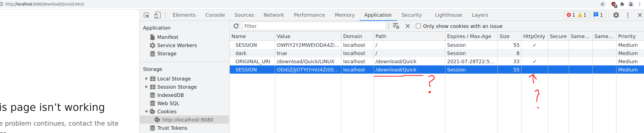The image size is (644, 133).
Task: Collapse the Cookies tree node
Action: coord(147,111)
